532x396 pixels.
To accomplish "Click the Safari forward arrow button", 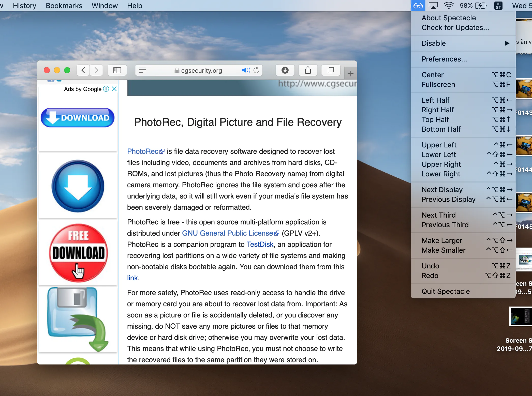I will [96, 70].
